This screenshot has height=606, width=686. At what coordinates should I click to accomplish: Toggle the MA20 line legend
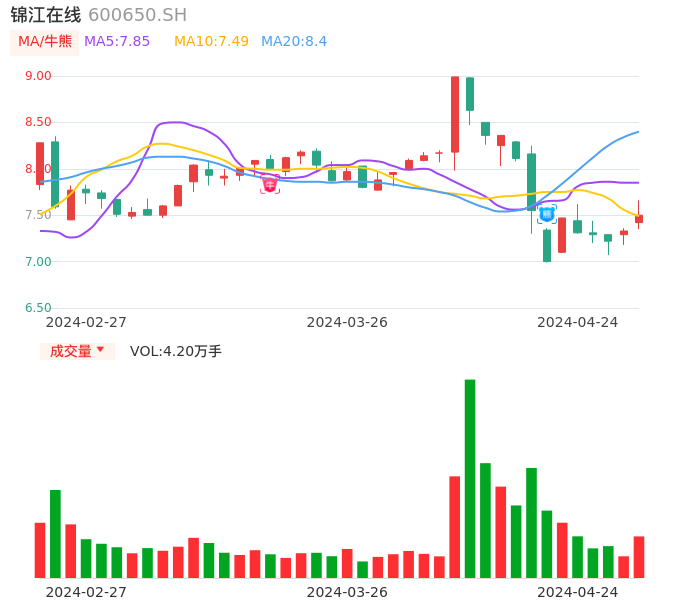tap(294, 42)
